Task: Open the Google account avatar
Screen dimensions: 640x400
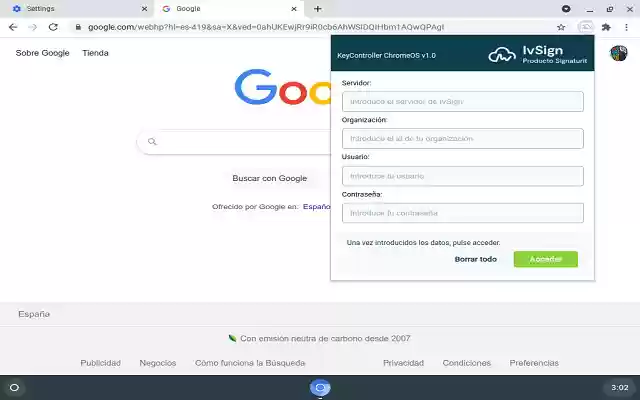Action: [618, 53]
